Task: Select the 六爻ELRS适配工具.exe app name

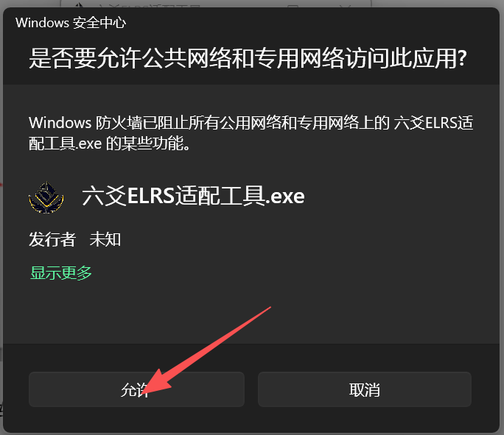Action: 193,196
